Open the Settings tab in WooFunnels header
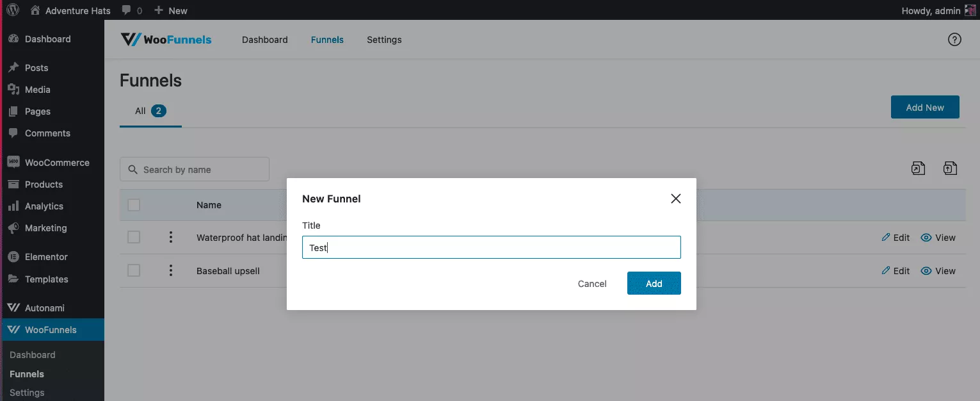The height and width of the screenshot is (401, 980). (x=384, y=40)
